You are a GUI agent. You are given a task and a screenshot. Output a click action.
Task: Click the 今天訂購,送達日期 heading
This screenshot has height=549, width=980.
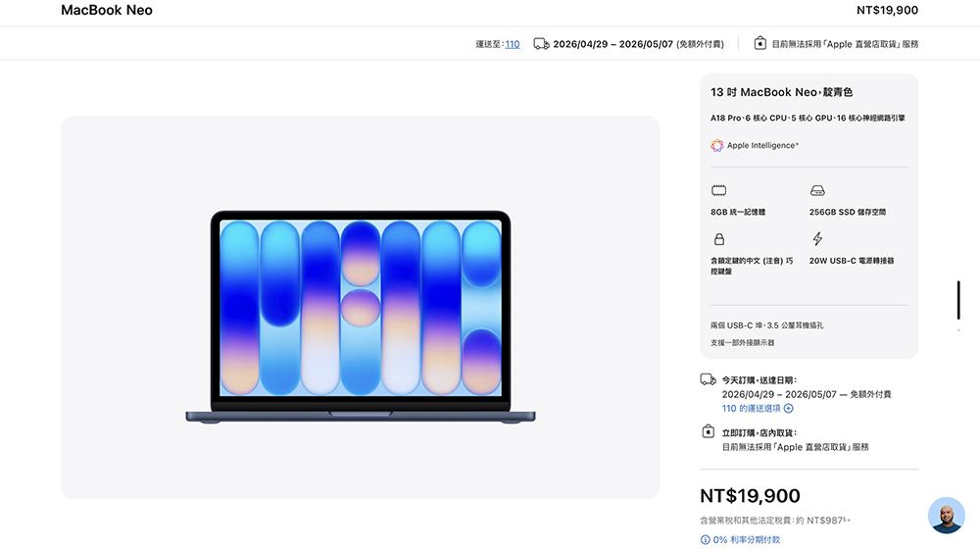pyautogui.click(x=759, y=380)
